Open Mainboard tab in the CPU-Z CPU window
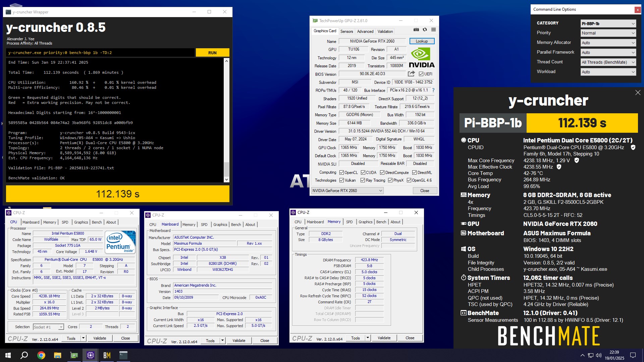The width and height of the screenshot is (644, 362). click(31, 222)
